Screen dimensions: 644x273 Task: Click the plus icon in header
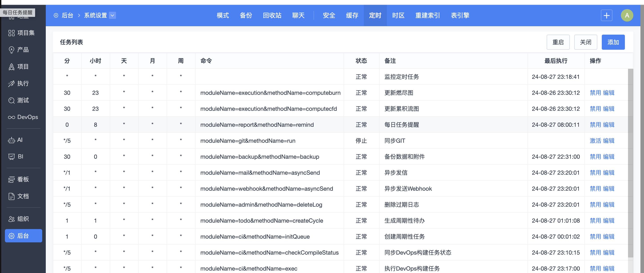coord(606,16)
